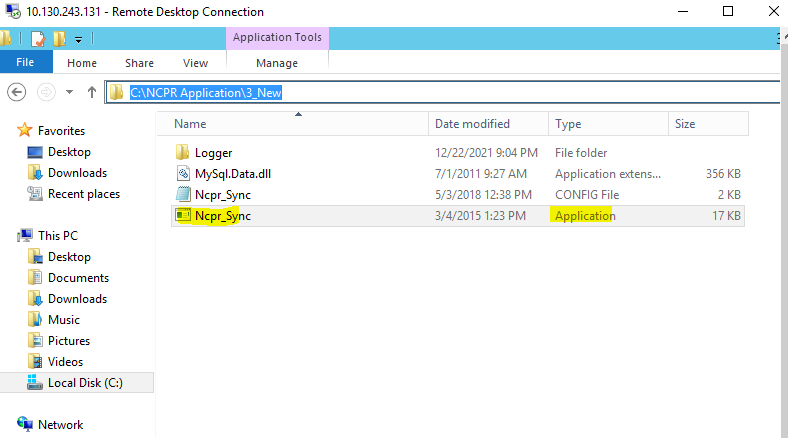
Task: Click the Back navigation arrow
Action: click(x=17, y=92)
